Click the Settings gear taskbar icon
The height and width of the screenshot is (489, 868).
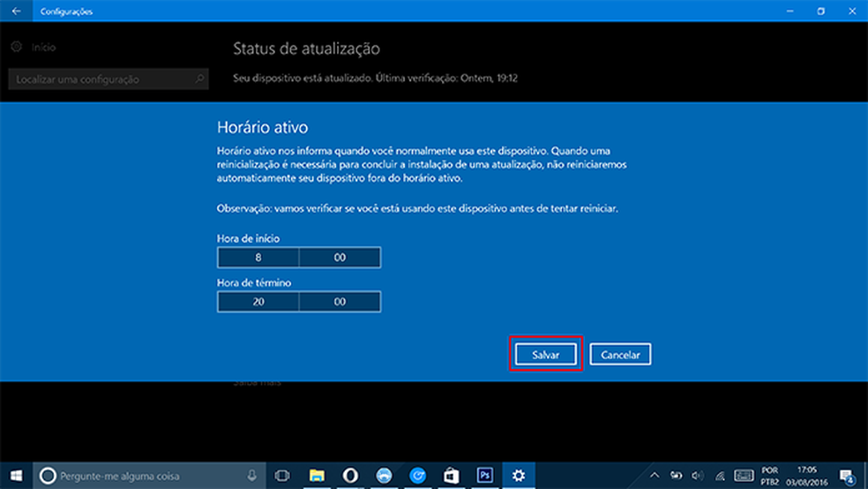tap(519, 475)
